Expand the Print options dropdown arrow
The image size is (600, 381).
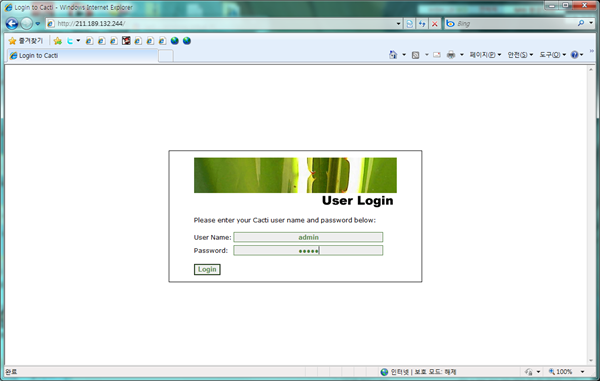click(461, 55)
